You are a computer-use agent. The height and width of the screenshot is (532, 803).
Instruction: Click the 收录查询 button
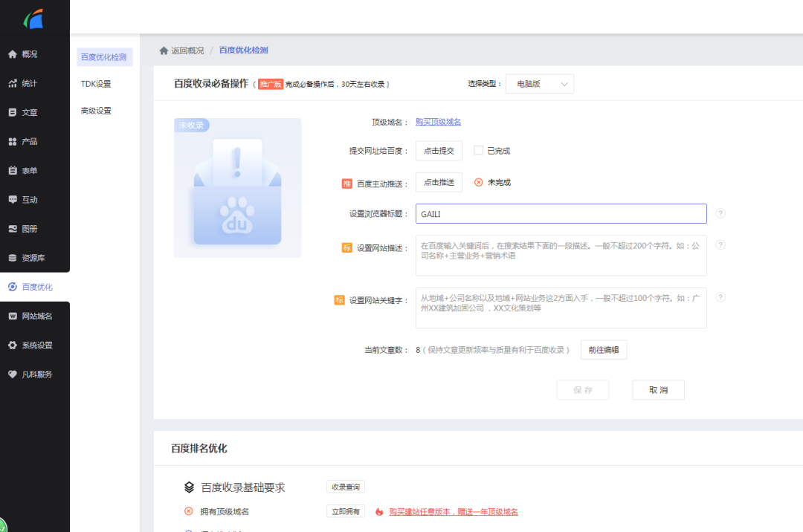tap(346, 487)
